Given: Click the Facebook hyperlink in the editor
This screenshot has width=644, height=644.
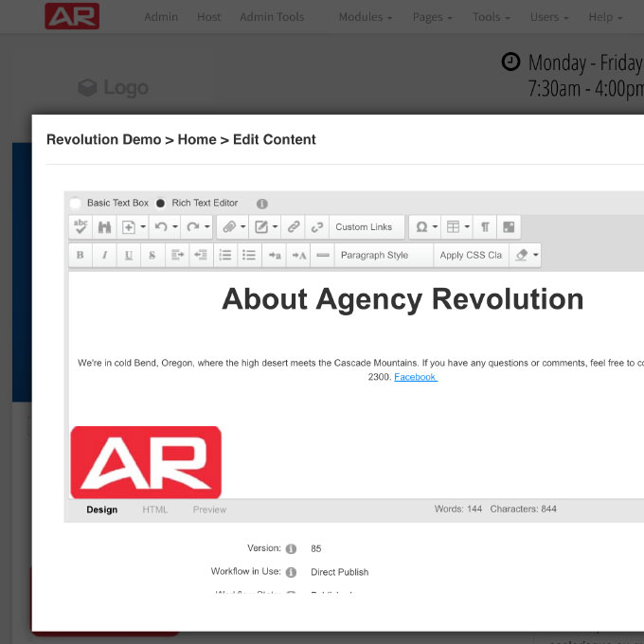Looking at the screenshot, I should (x=416, y=377).
